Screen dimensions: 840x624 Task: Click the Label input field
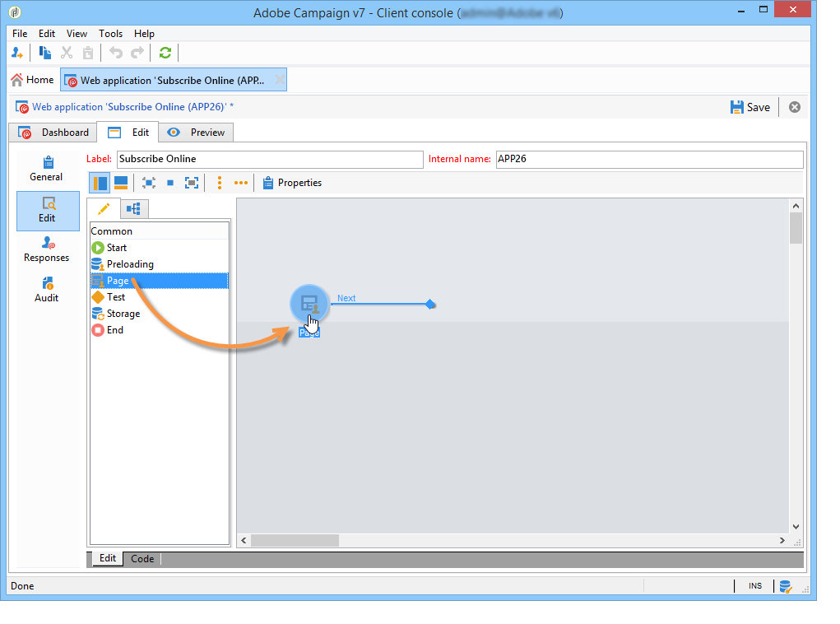[x=270, y=159]
